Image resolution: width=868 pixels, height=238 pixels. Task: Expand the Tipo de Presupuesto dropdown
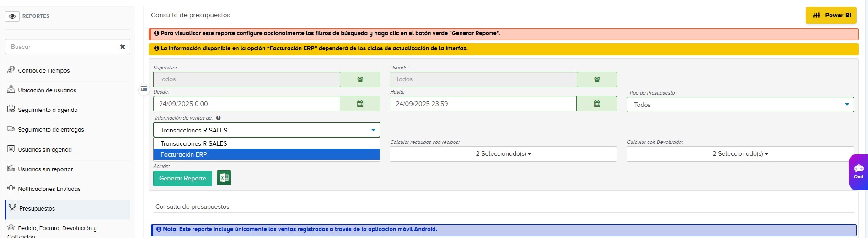(x=740, y=105)
